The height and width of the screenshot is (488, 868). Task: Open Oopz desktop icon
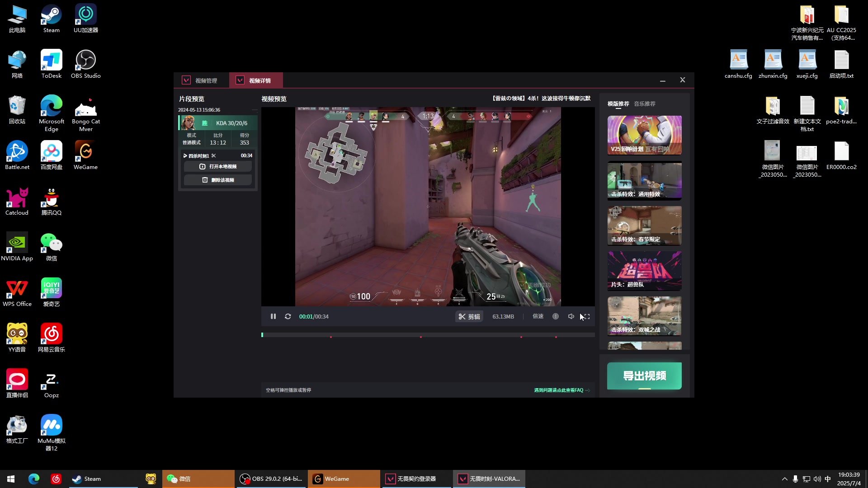(x=52, y=384)
